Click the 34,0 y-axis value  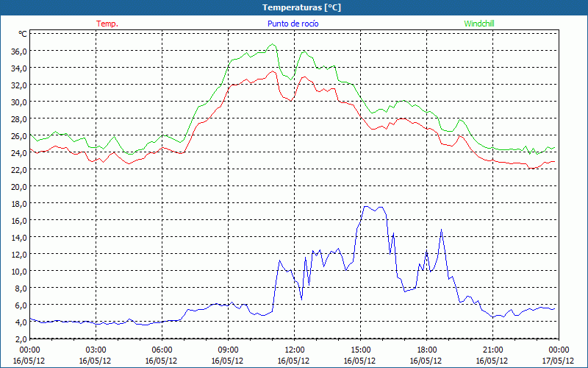pos(19,68)
